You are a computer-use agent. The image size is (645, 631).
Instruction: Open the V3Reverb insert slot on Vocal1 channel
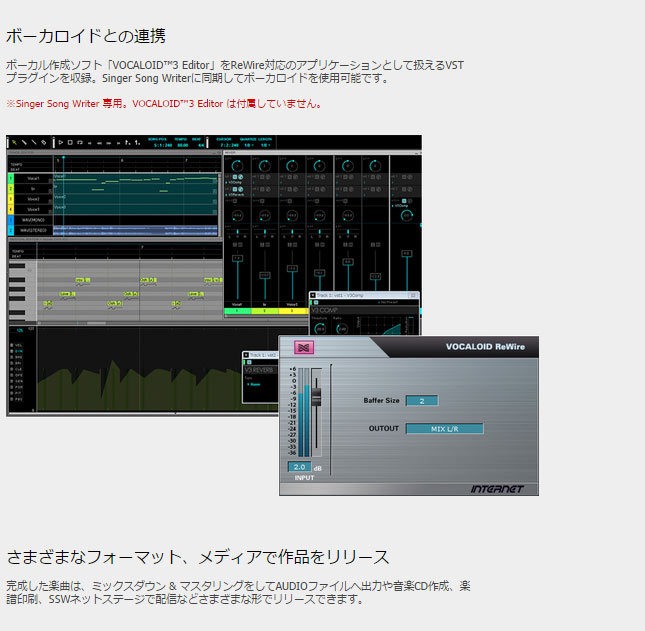tap(235, 195)
